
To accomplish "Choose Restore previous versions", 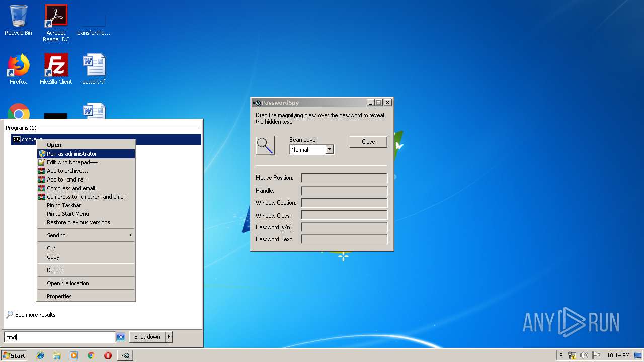I will 86,222.
